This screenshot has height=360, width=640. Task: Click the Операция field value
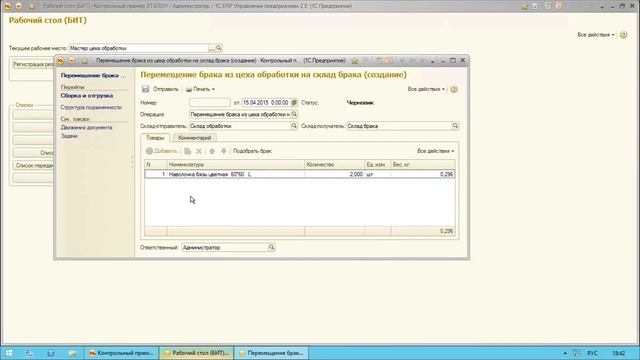click(240, 114)
